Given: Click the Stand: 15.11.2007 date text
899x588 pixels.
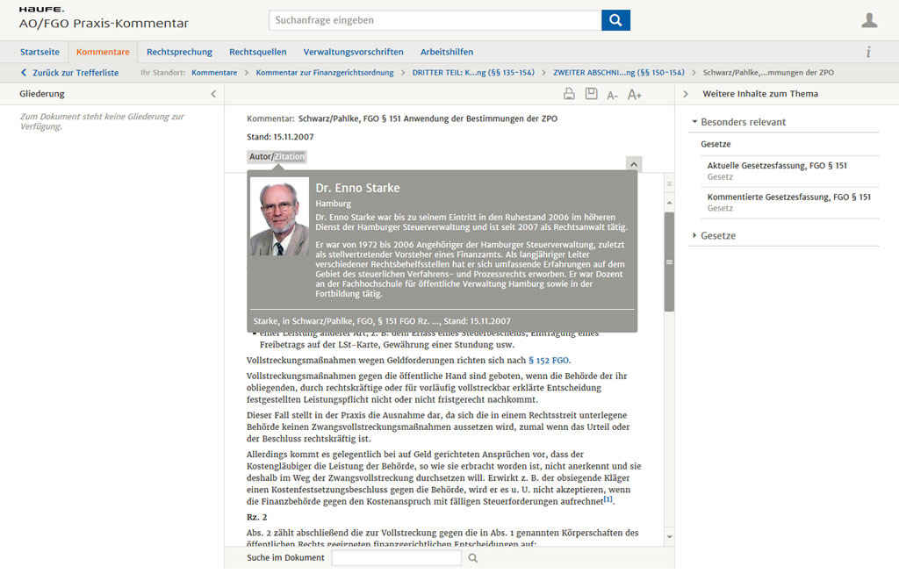Looking at the screenshot, I should [x=280, y=137].
